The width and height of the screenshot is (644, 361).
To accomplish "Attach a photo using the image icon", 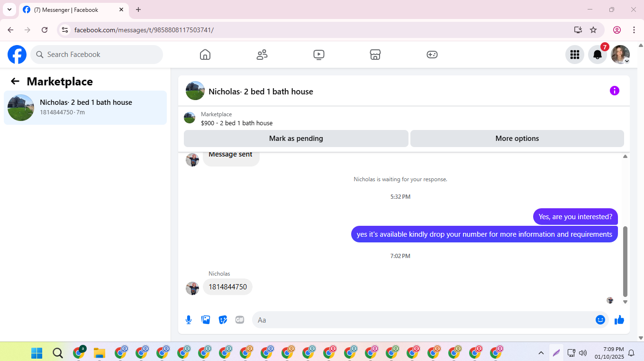I will pyautogui.click(x=206, y=320).
